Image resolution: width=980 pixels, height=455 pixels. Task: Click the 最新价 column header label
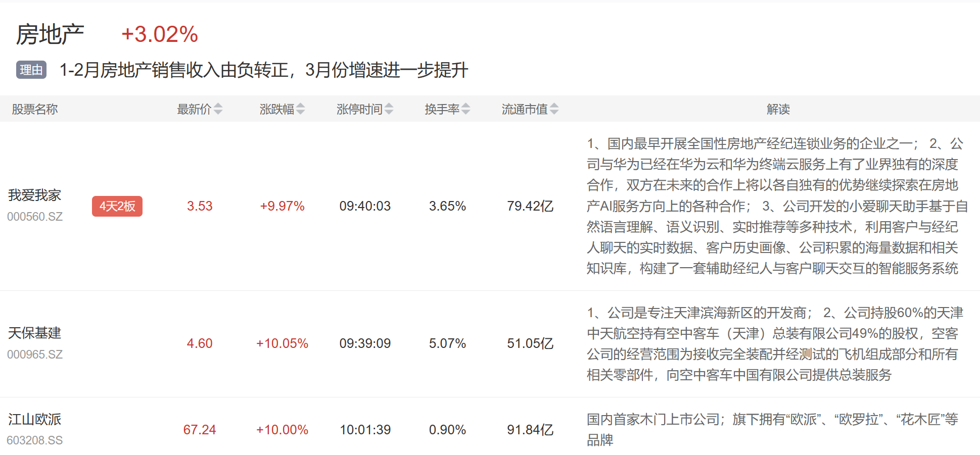[x=194, y=109]
